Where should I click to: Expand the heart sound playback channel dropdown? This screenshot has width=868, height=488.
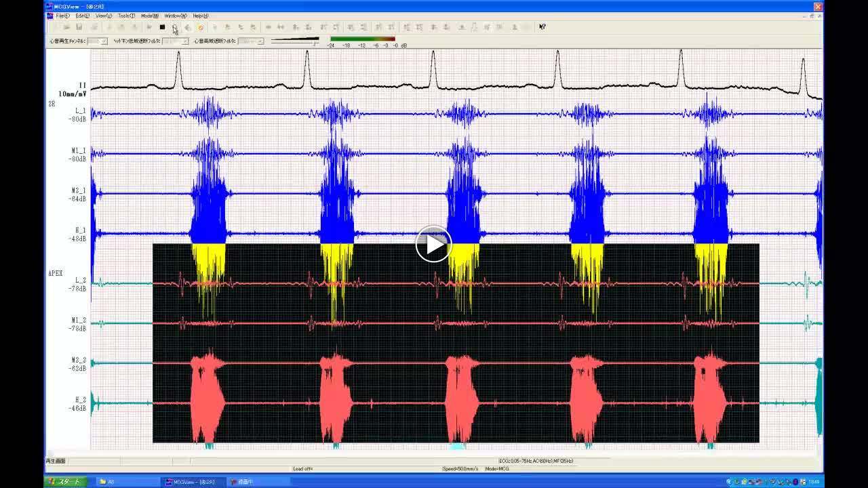tap(104, 41)
